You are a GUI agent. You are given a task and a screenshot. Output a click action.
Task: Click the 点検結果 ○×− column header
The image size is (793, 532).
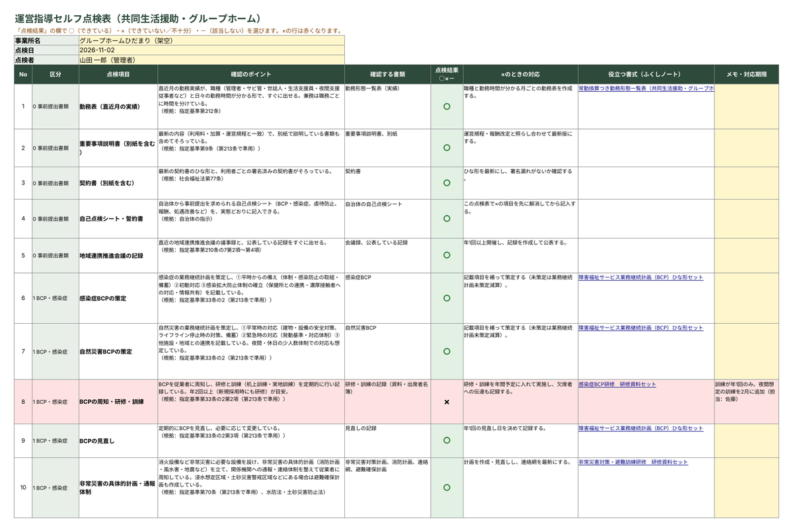[x=447, y=74]
